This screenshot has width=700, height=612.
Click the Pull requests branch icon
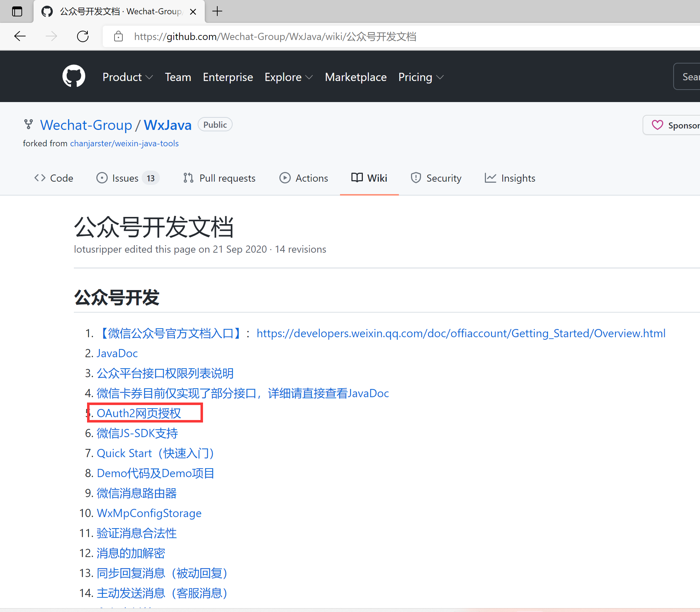point(188,178)
